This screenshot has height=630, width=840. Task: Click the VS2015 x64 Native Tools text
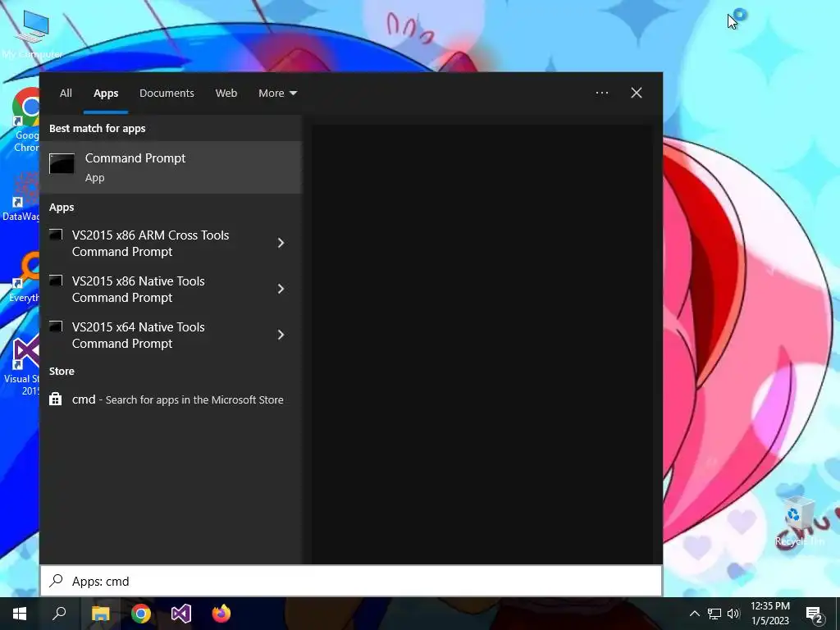point(138,335)
